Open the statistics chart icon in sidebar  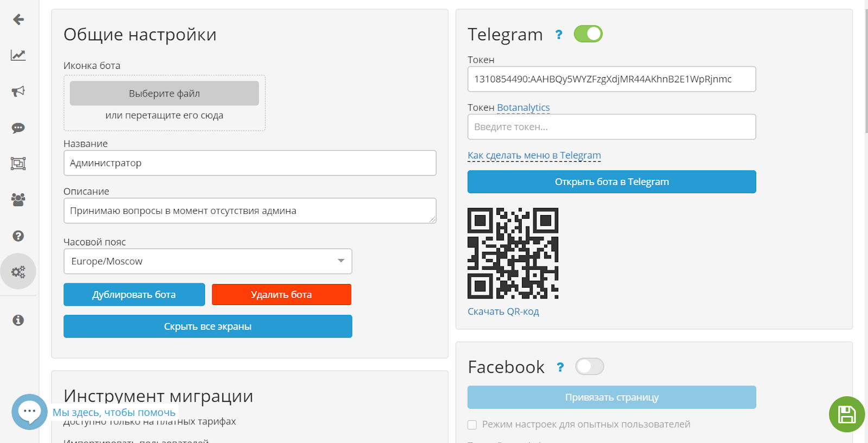(x=18, y=55)
